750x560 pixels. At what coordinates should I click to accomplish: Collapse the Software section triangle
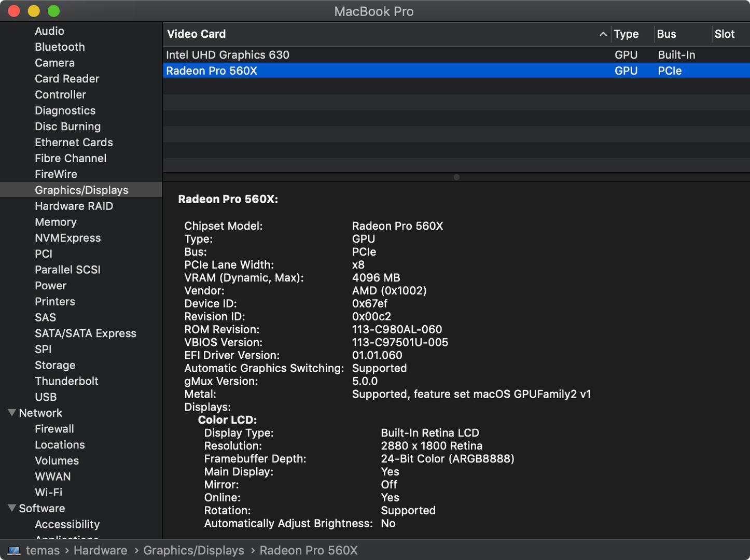pos(12,508)
